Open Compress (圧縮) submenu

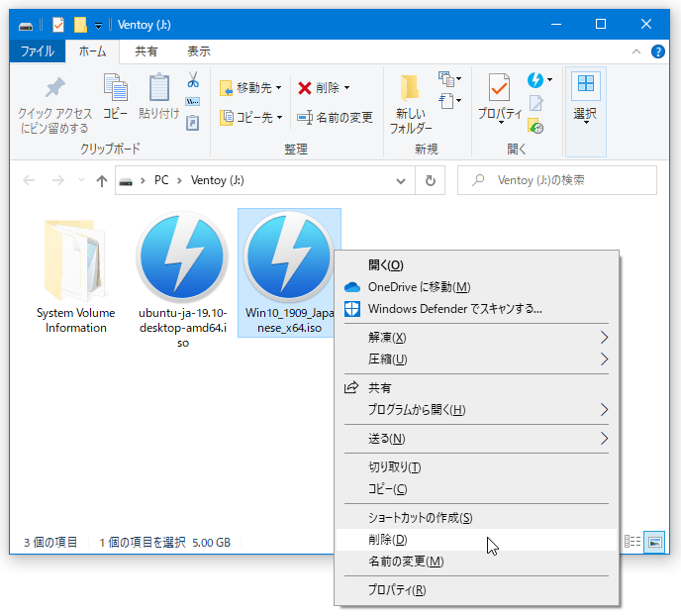(x=476, y=359)
